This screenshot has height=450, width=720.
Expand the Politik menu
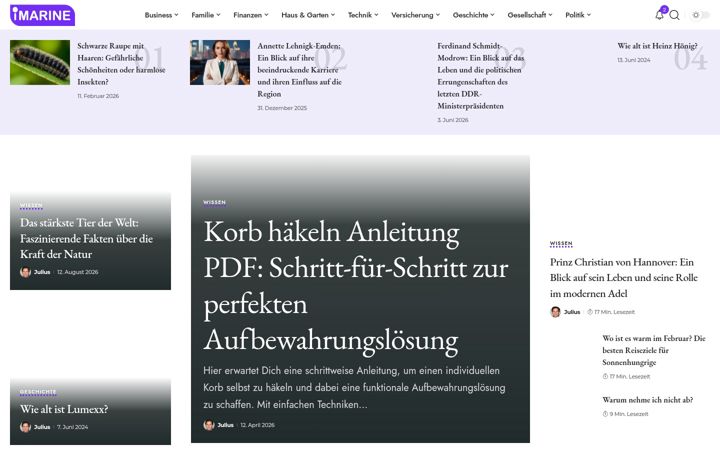[578, 15]
